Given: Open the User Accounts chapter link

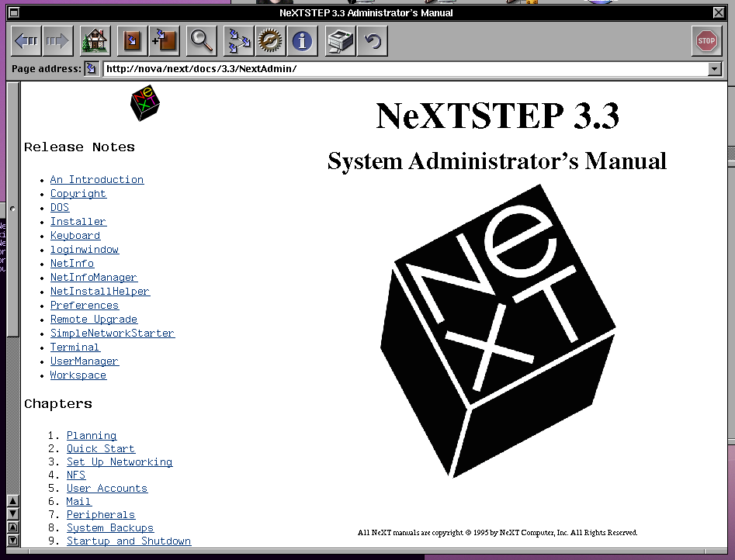Looking at the screenshot, I should tap(106, 489).
